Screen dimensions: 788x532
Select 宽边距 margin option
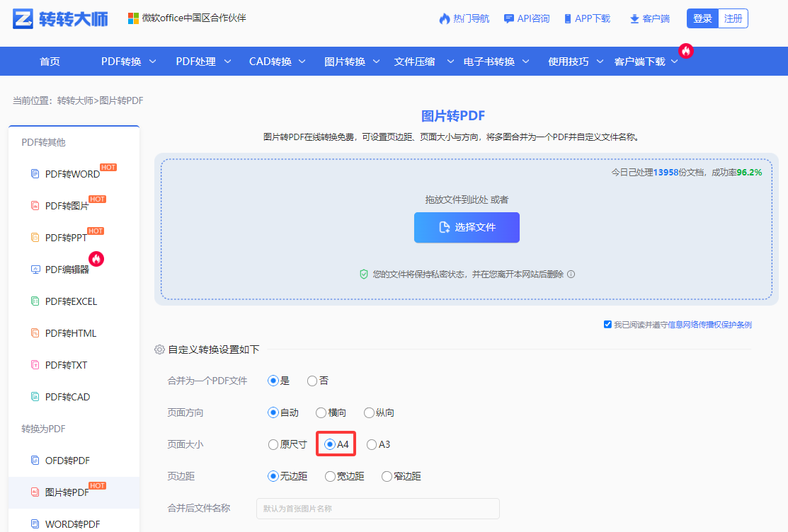click(330, 476)
